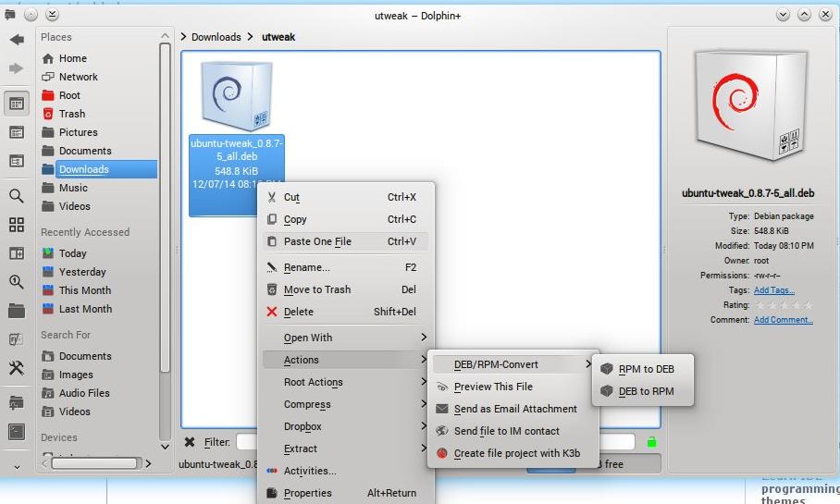Click the red Root folder icon
Image resolution: width=840 pixels, height=504 pixels.
48,95
